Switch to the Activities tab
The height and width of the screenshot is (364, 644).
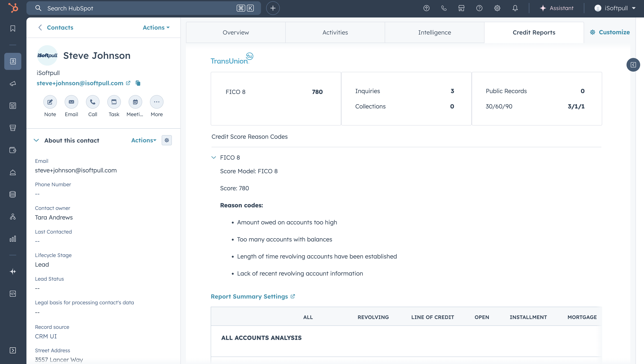(x=335, y=32)
